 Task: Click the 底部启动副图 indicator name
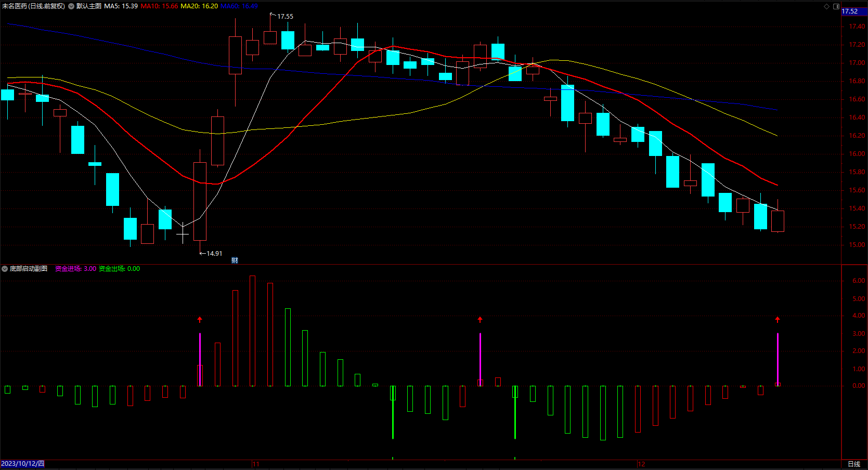click(x=29, y=269)
